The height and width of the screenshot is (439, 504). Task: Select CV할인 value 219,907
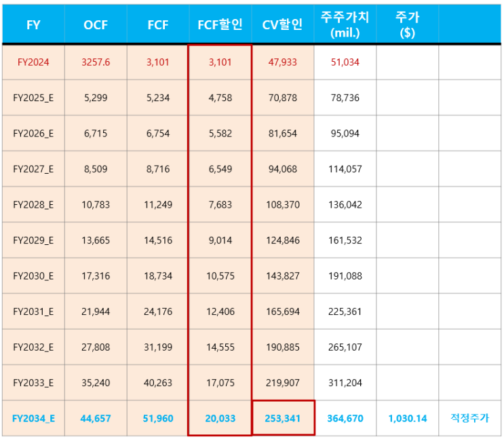pyautogui.click(x=283, y=383)
